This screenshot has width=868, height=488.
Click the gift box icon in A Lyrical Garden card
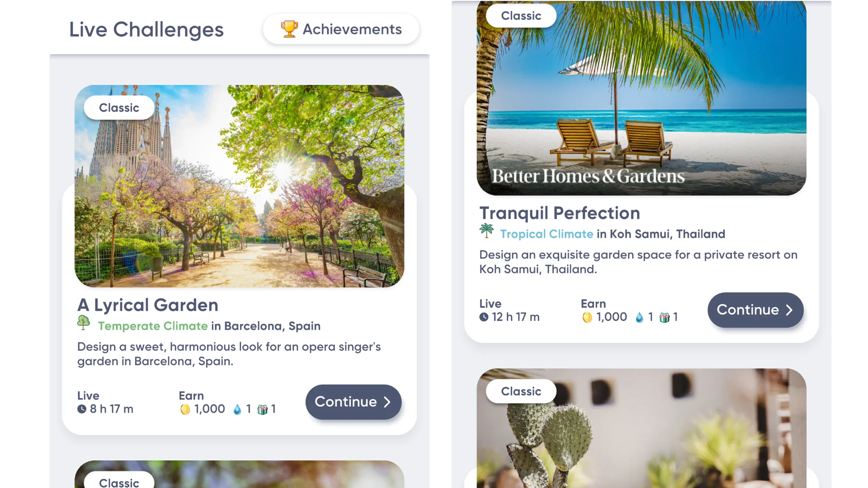[262, 409]
